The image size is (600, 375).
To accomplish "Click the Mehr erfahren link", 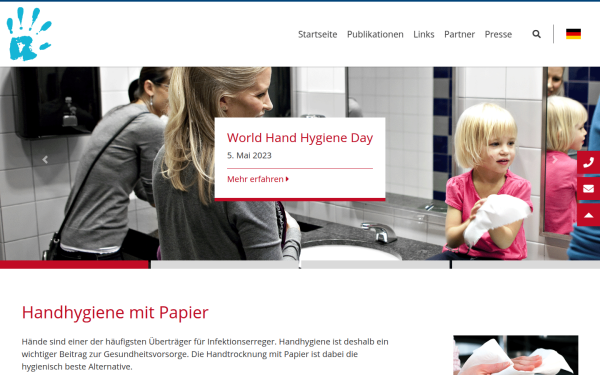I will click(x=258, y=179).
